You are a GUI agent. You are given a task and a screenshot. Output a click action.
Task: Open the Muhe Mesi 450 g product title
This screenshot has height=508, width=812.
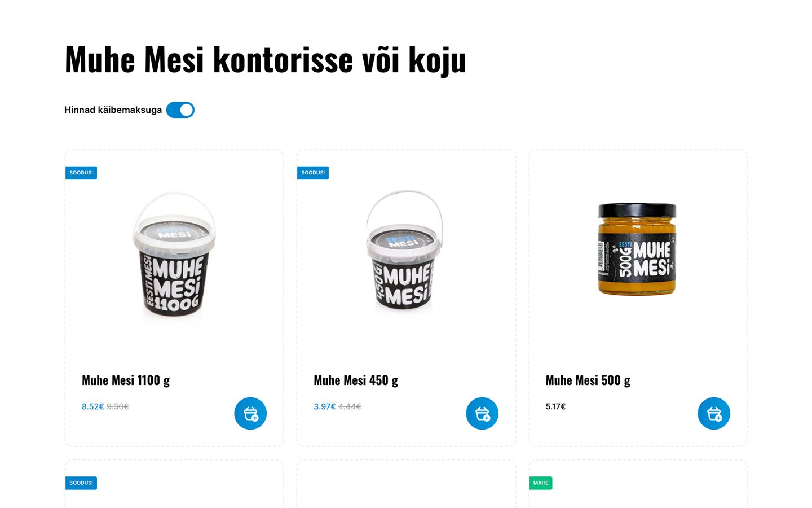coord(356,380)
